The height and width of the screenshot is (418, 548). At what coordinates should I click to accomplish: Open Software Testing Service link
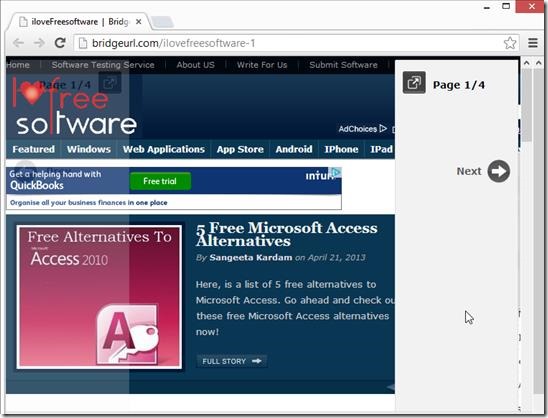click(103, 65)
